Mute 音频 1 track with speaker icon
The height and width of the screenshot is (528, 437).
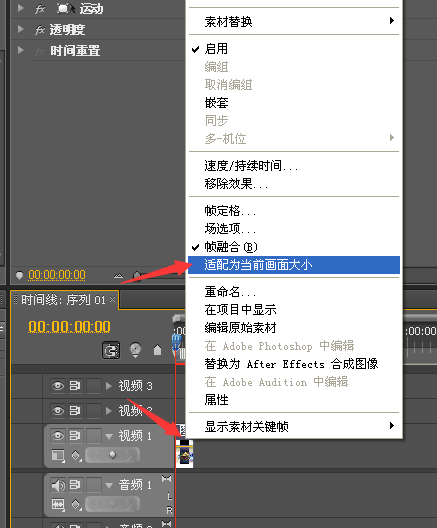[x=58, y=485]
